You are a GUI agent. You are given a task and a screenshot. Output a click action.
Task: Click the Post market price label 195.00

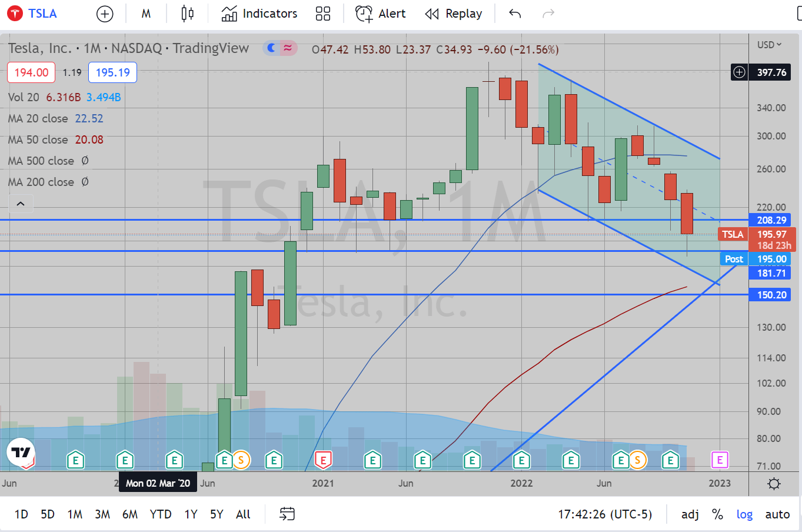(756, 259)
